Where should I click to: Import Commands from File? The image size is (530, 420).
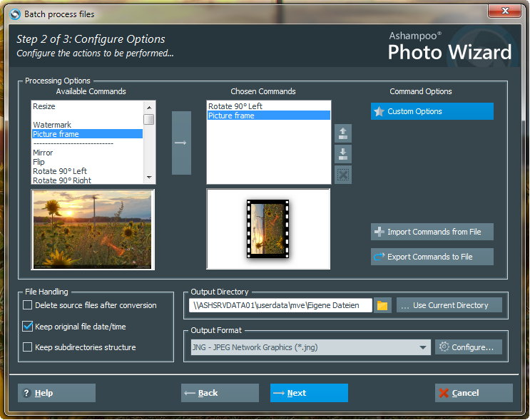(432, 232)
